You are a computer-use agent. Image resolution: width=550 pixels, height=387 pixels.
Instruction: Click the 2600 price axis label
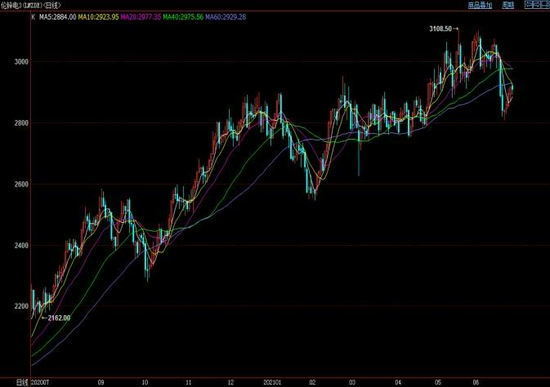(21, 184)
